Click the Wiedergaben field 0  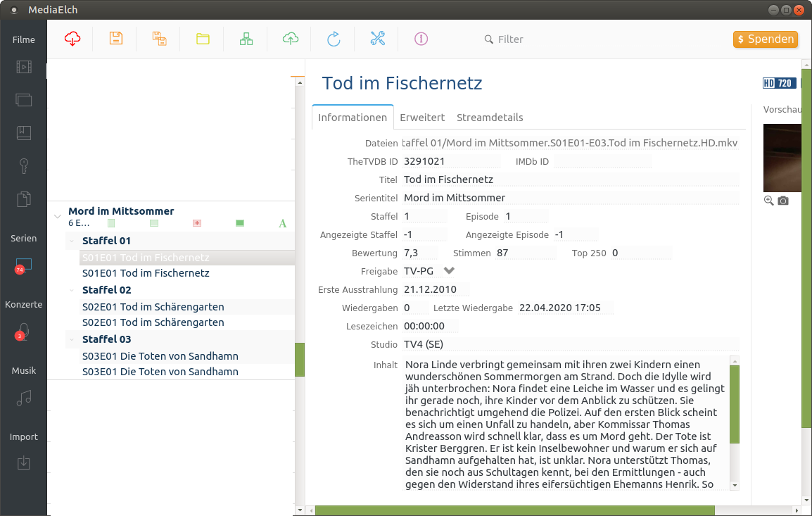point(415,308)
